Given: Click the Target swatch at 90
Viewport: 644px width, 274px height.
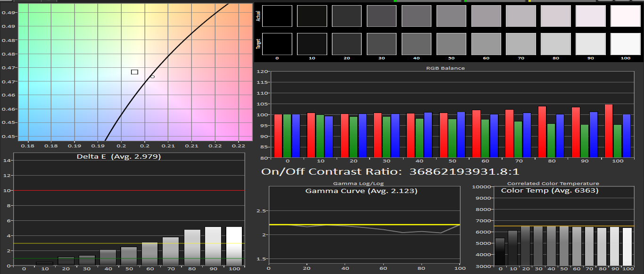Looking at the screenshot, I should click(x=591, y=44).
